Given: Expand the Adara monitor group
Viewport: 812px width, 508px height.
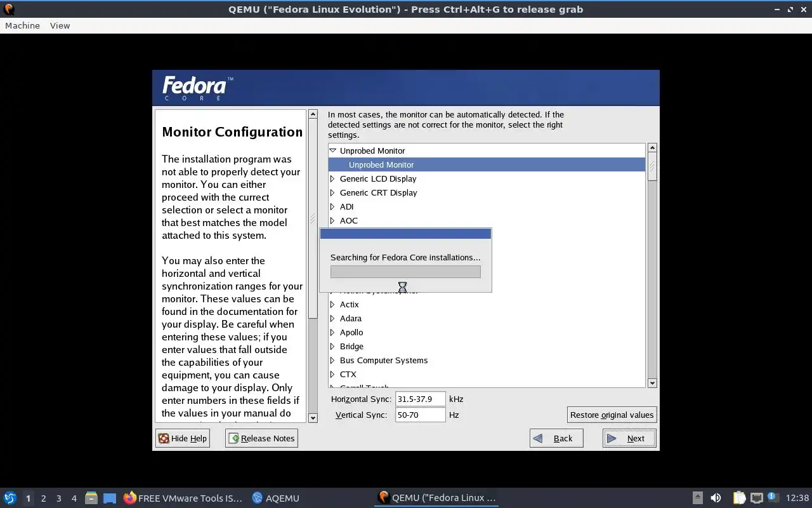Looking at the screenshot, I should pyautogui.click(x=332, y=318).
